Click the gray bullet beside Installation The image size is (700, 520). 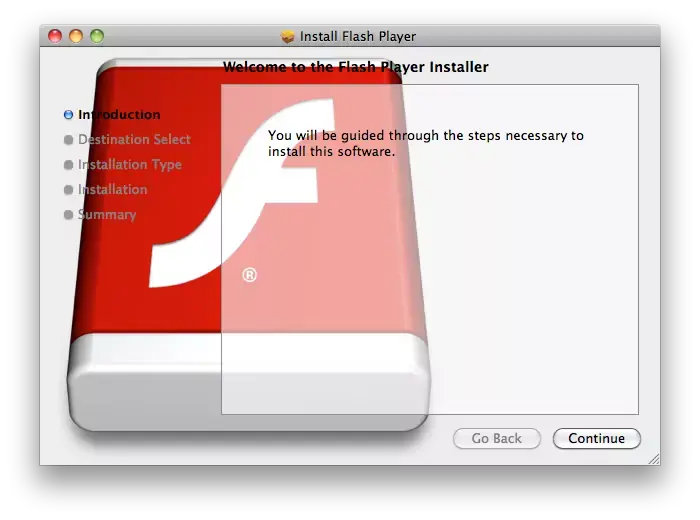[x=68, y=190]
